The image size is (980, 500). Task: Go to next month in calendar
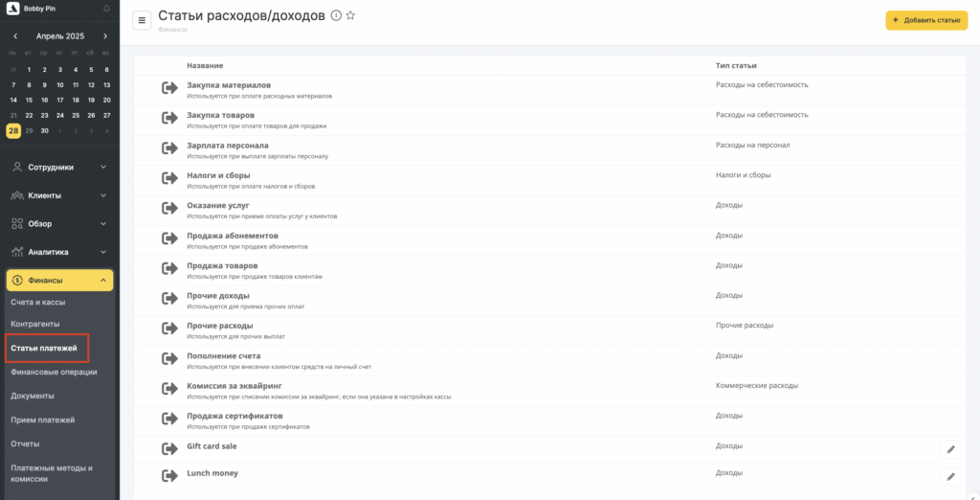pyautogui.click(x=104, y=36)
